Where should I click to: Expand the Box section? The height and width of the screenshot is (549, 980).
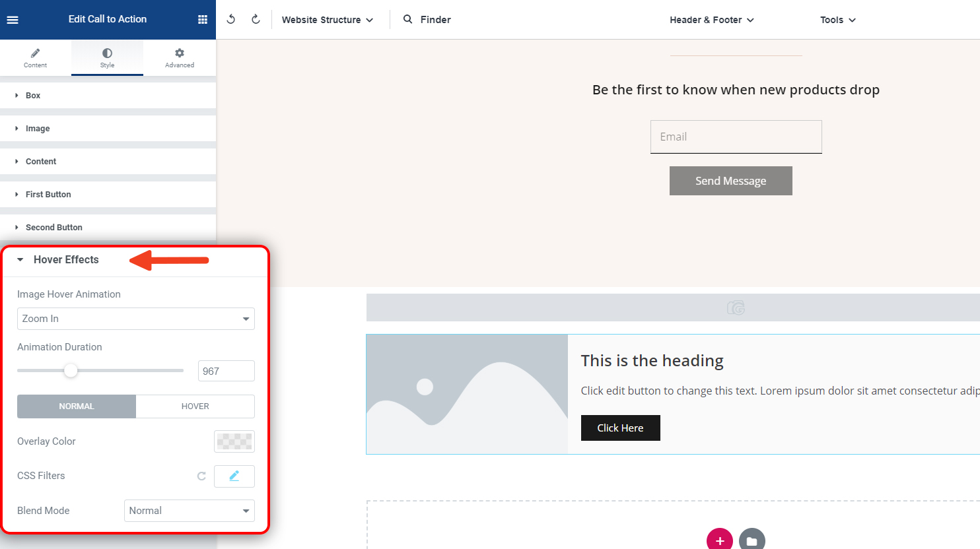pyautogui.click(x=108, y=96)
